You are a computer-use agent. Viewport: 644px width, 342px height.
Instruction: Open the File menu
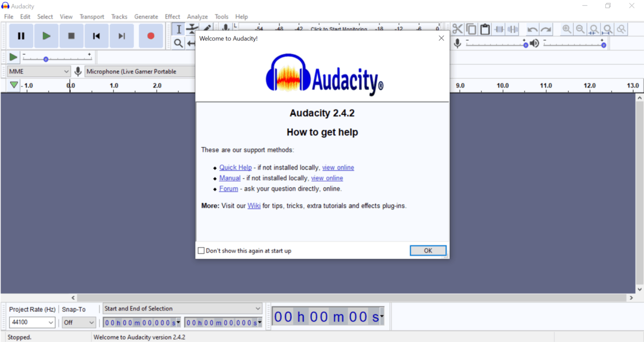pyautogui.click(x=9, y=17)
